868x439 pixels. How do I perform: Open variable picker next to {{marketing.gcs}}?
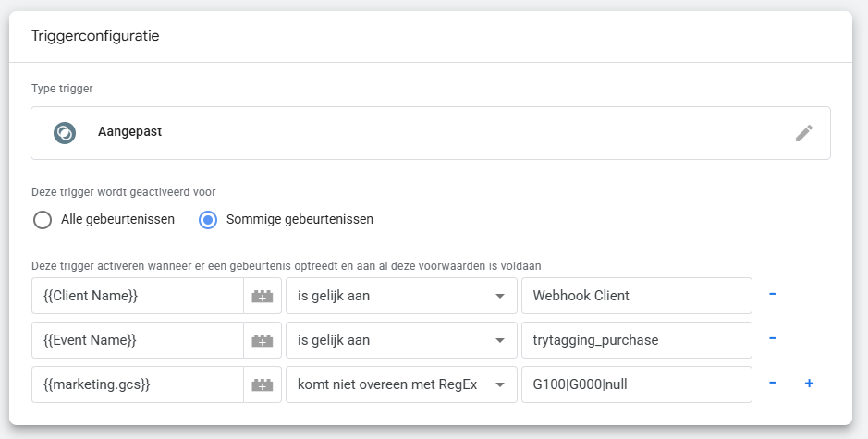(x=263, y=384)
